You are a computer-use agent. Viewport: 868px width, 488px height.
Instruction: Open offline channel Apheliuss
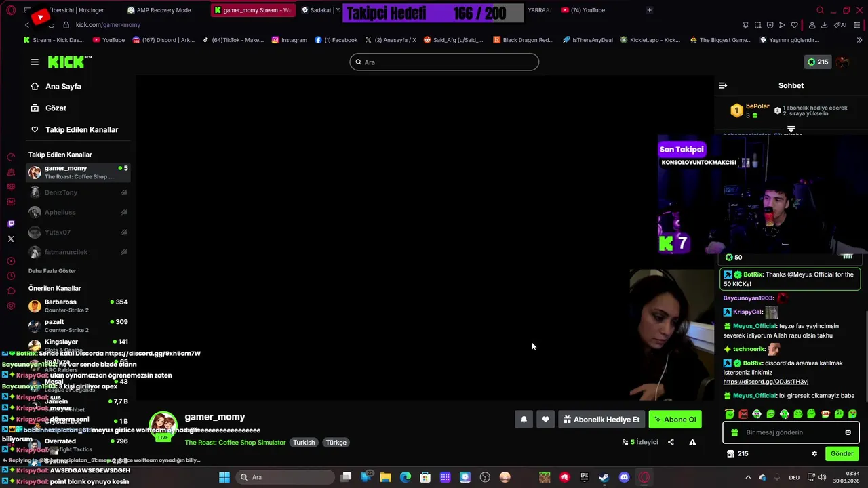tap(78, 212)
